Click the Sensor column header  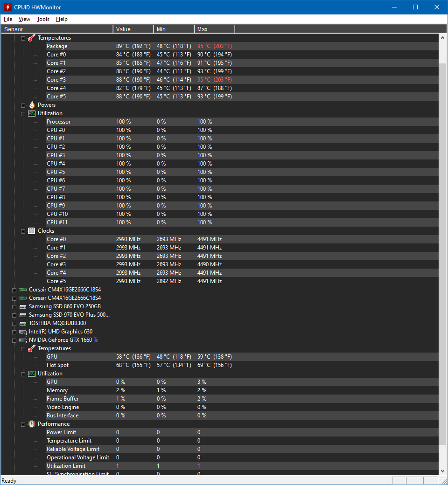(57, 29)
